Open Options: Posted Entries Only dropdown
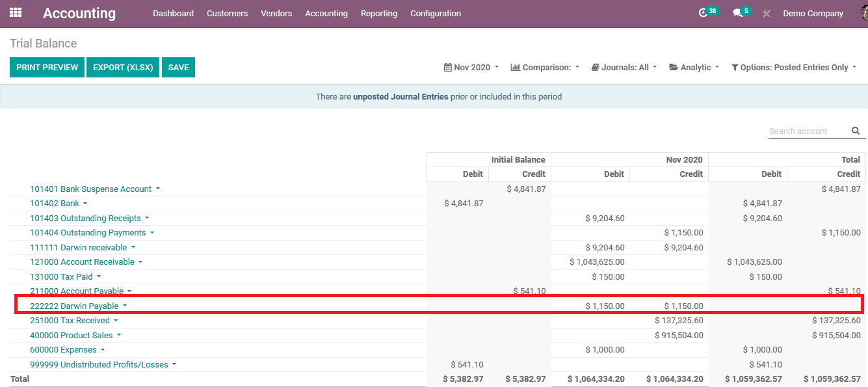This screenshot has width=868, height=387. [794, 67]
